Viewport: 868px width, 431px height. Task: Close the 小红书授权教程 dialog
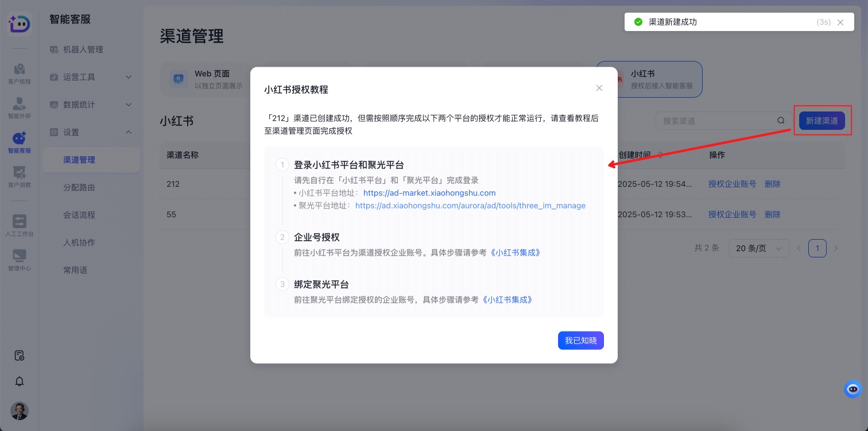click(x=599, y=88)
